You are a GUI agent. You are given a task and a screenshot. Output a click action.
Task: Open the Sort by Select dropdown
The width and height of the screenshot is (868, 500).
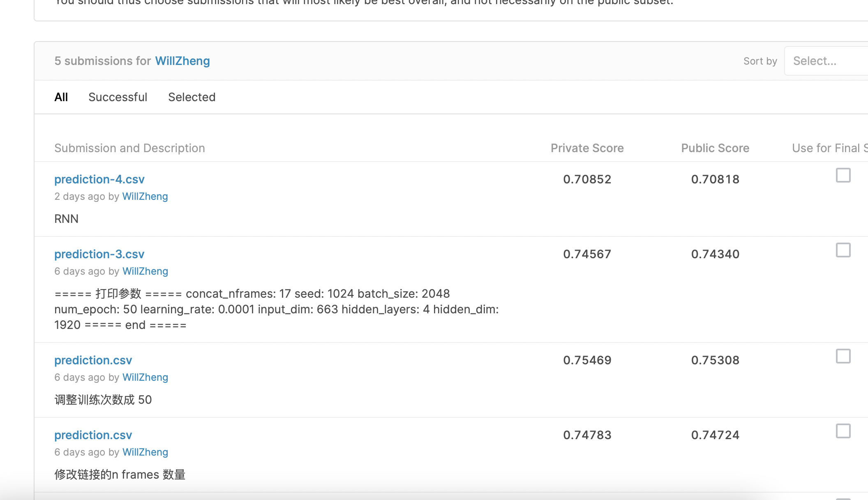pyautogui.click(x=826, y=61)
